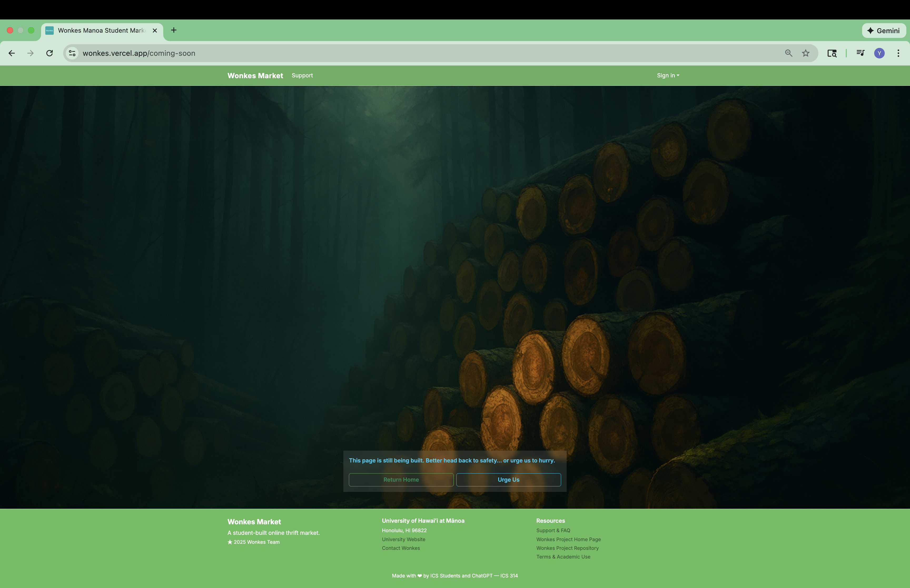Open Support in the navbar
Screen dimensions: 910x588
[x=302, y=76]
